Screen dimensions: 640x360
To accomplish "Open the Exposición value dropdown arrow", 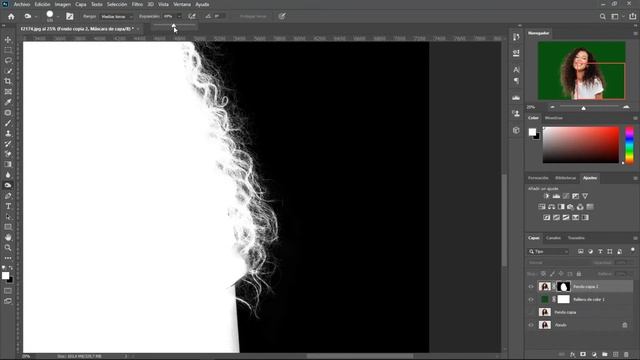I will pos(179,17).
